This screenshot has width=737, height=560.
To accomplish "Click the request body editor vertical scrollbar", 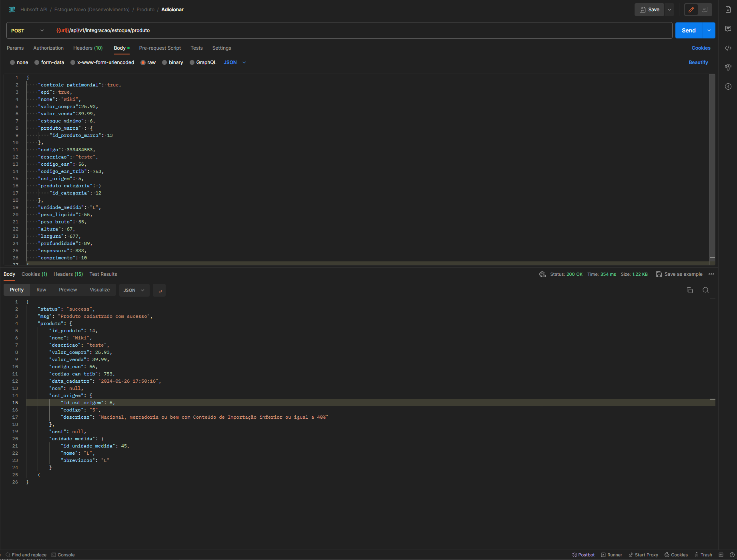I will coord(712,168).
